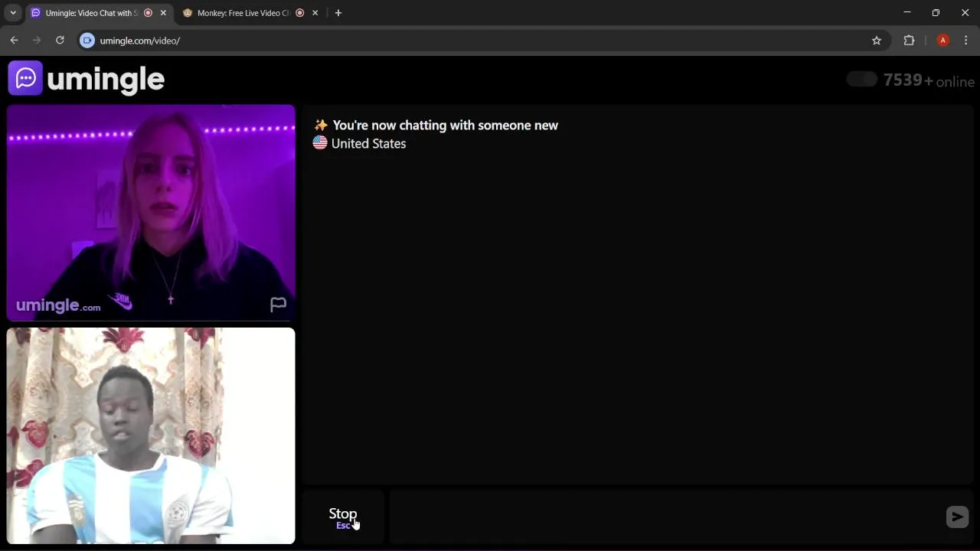Minimize the browser window
Image resolution: width=980 pixels, height=551 pixels.
point(907,12)
